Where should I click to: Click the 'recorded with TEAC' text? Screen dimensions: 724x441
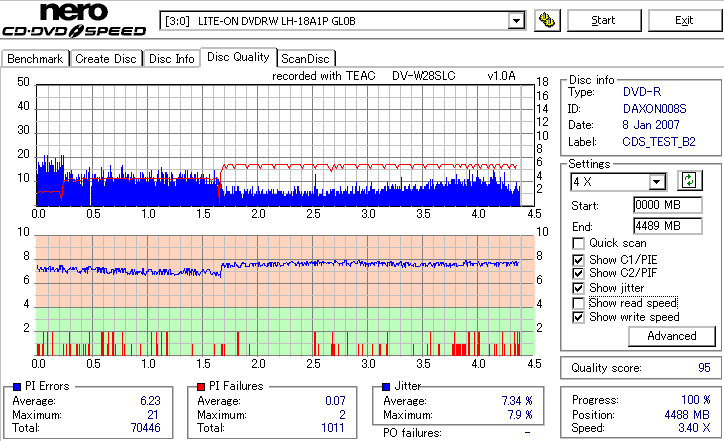(324, 76)
